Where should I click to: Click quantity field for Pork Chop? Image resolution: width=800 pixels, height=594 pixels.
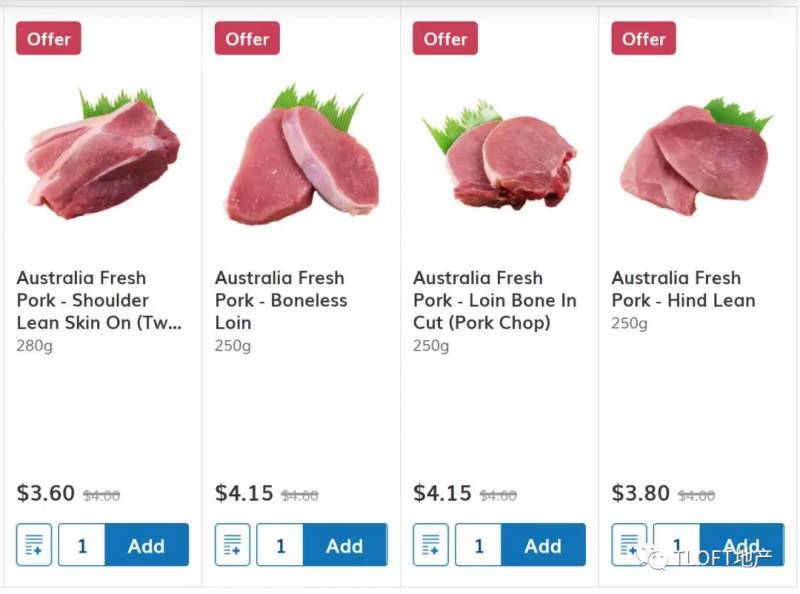pyautogui.click(x=478, y=545)
